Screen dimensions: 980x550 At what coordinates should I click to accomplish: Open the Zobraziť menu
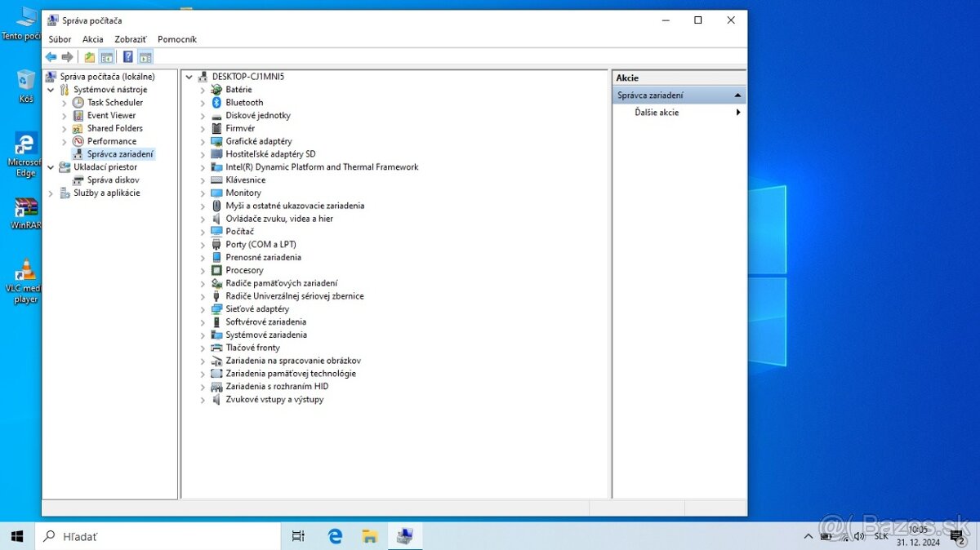tap(130, 38)
